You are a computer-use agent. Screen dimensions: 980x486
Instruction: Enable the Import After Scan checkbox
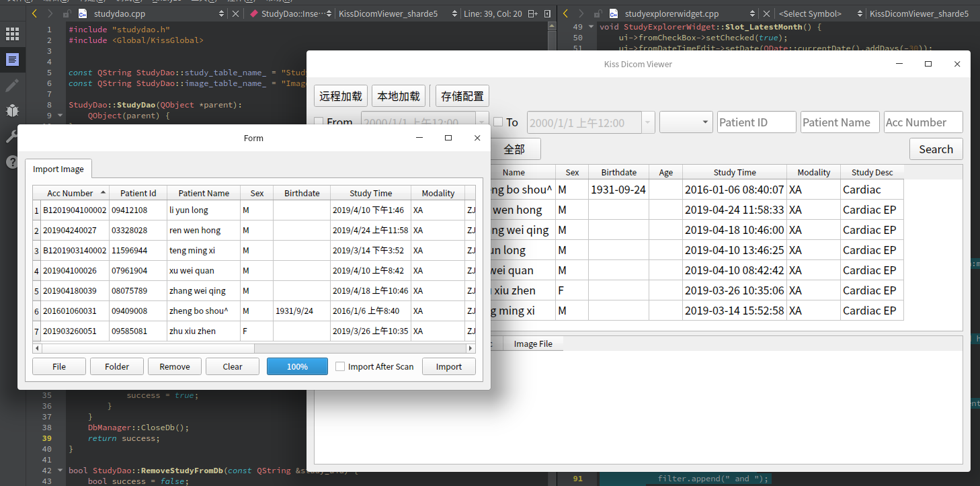tap(340, 366)
